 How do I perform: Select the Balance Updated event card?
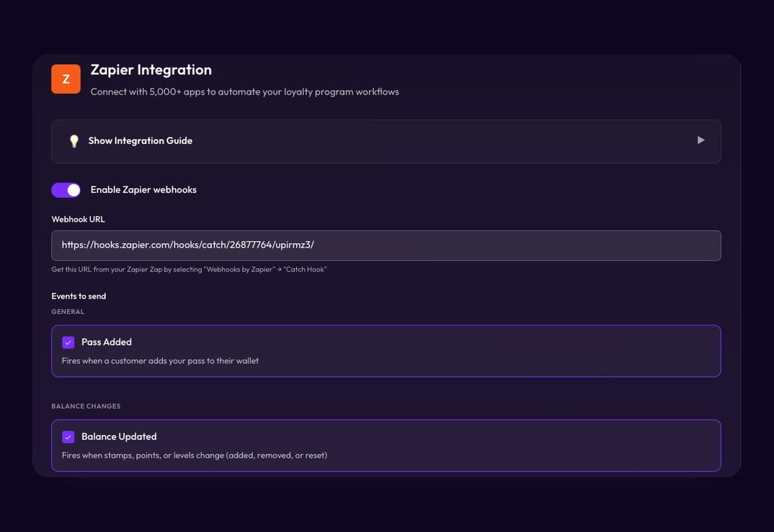pos(386,446)
